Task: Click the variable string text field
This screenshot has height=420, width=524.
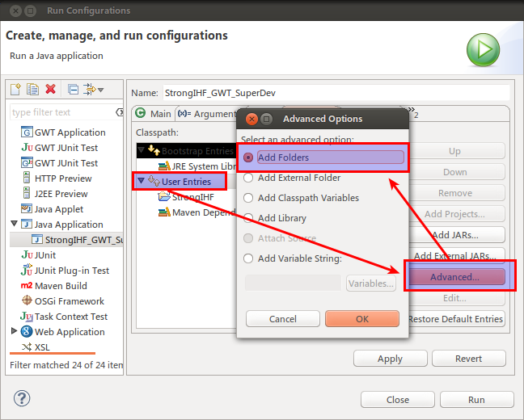Action: tap(293, 283)
